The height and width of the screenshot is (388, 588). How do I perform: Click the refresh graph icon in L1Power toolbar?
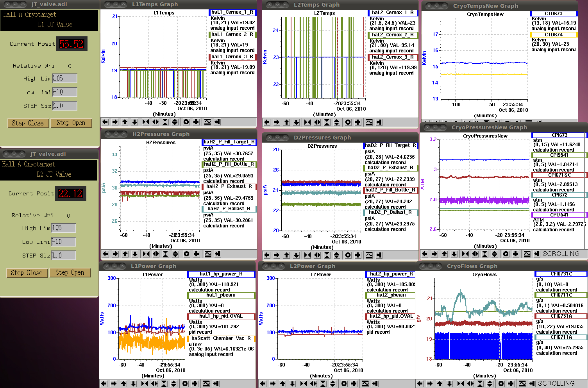pos(206,384)
